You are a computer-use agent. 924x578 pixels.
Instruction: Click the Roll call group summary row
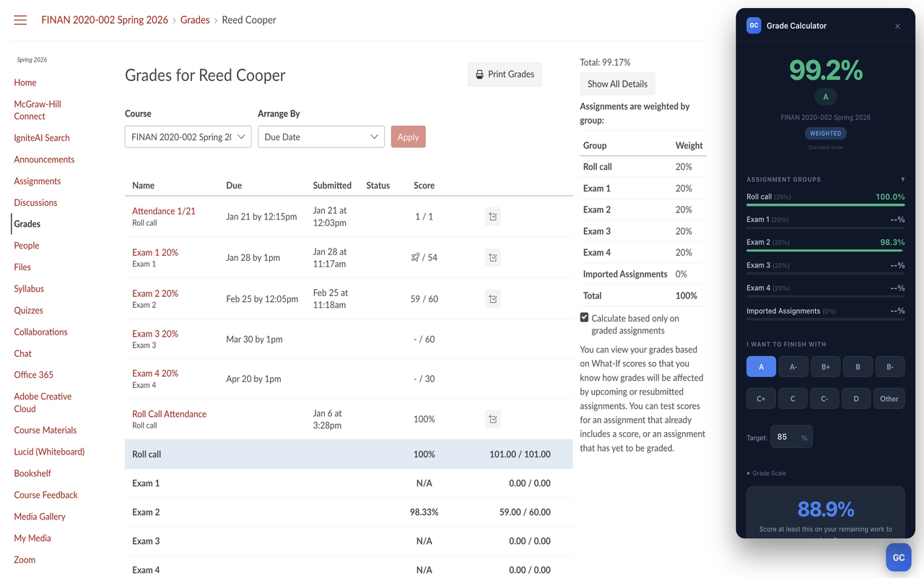pos(349,454)
